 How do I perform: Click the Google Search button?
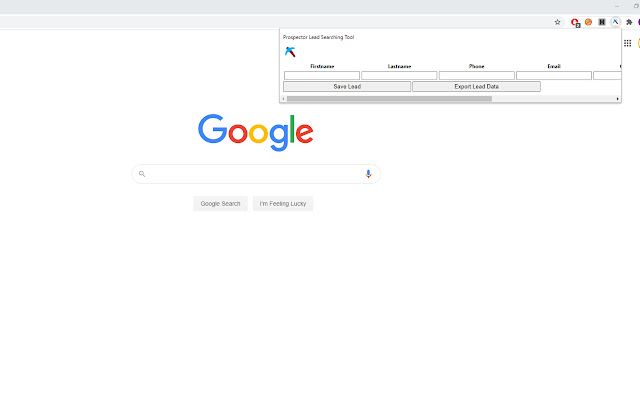220,204
